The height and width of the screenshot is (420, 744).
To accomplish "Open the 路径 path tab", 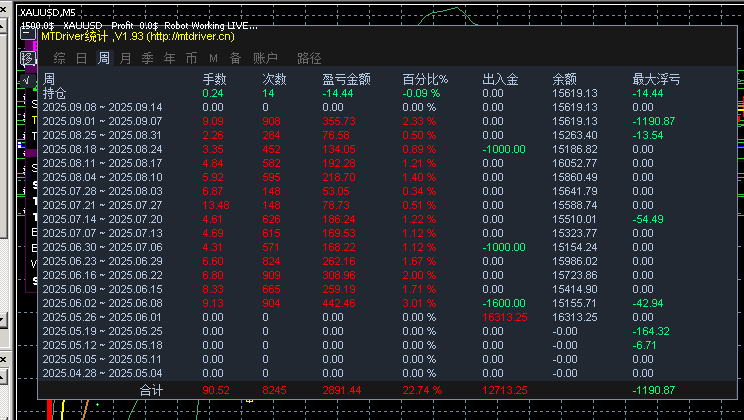I will tap(309, 58).
